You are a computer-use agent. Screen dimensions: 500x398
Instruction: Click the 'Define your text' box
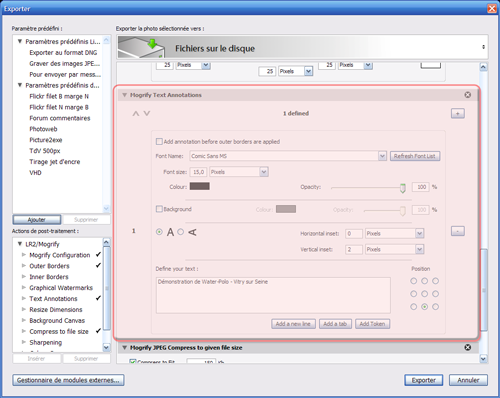click(x=273, y=295)
